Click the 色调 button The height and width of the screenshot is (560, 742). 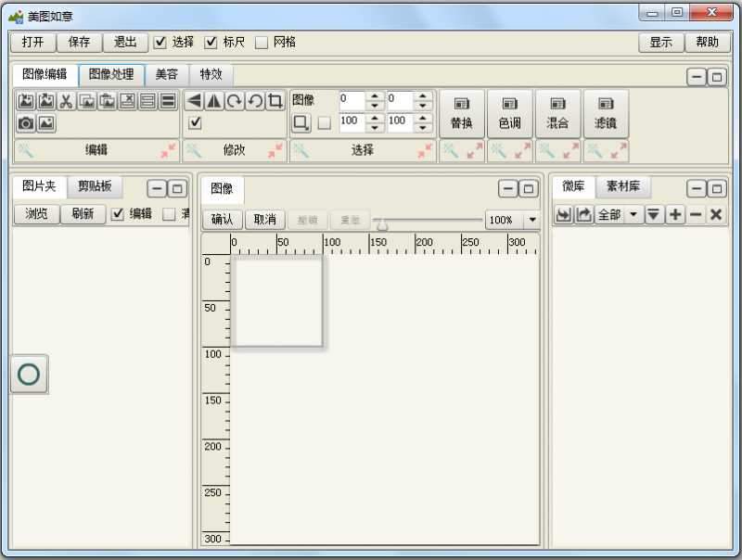coord(510,114)
